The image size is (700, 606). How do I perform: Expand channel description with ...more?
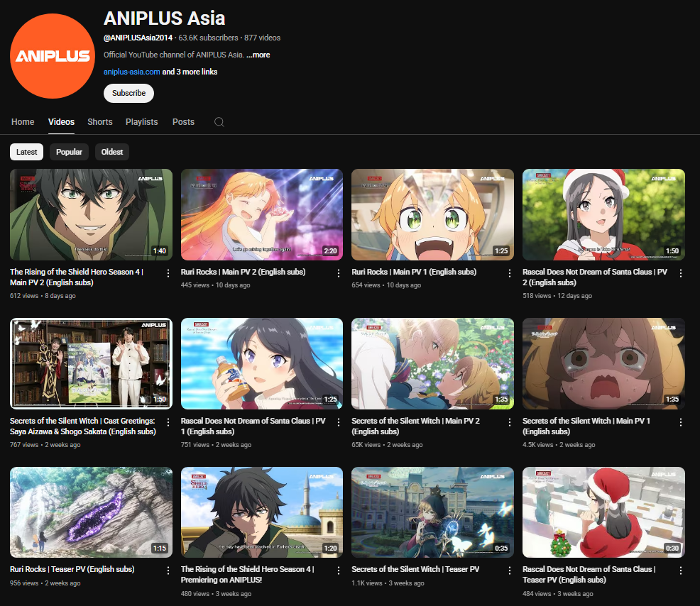258,55
